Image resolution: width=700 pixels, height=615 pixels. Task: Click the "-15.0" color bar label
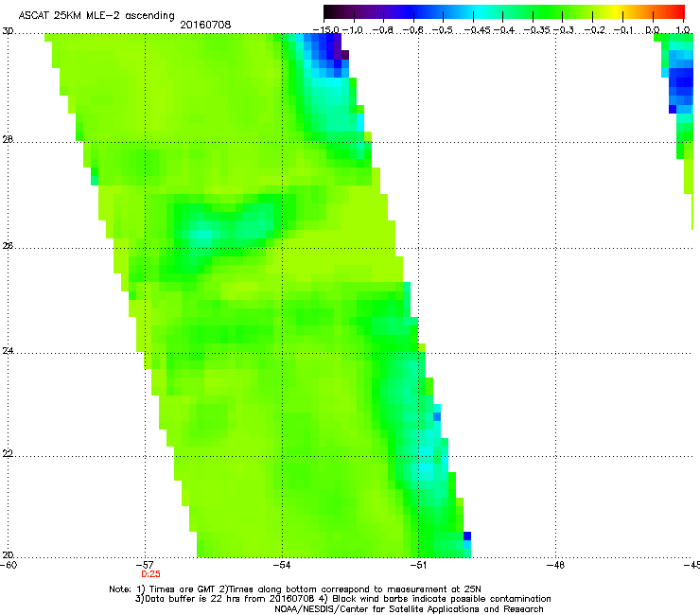coord(326,30)
